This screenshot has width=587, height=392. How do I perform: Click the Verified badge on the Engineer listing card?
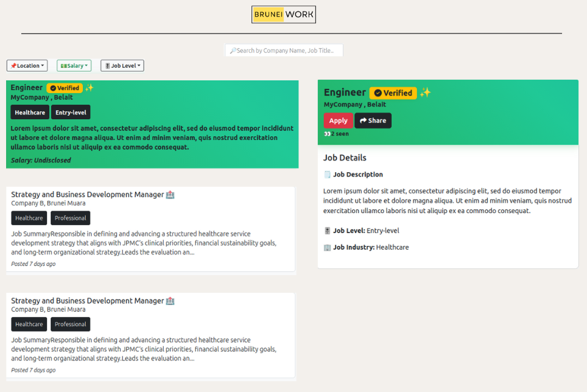65,88
